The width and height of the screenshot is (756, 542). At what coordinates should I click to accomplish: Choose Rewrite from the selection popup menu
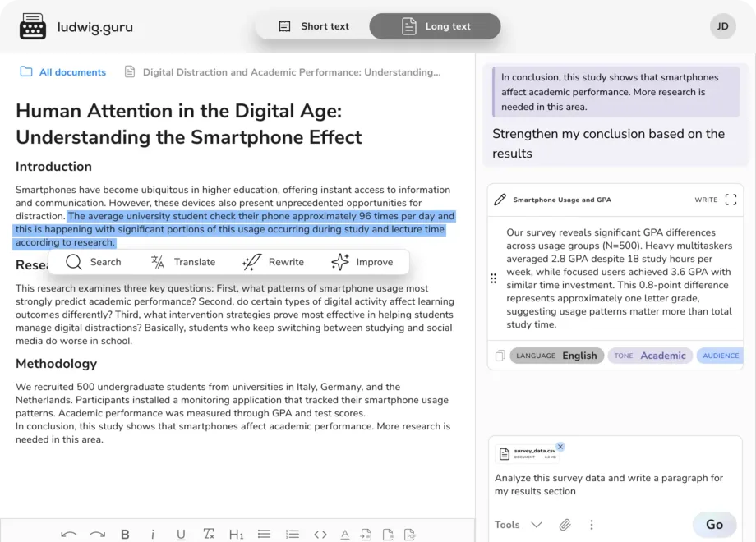(273, 262)
